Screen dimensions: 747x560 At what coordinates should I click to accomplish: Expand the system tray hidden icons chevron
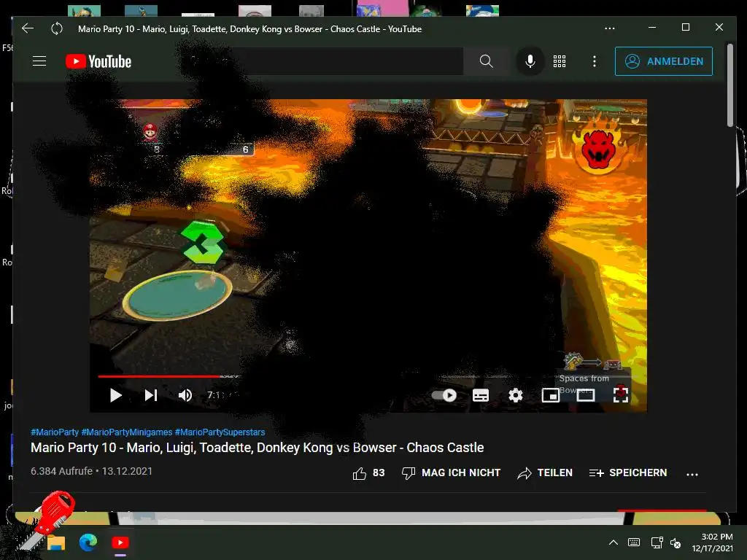pyautogui.click(x=614, y=542)
